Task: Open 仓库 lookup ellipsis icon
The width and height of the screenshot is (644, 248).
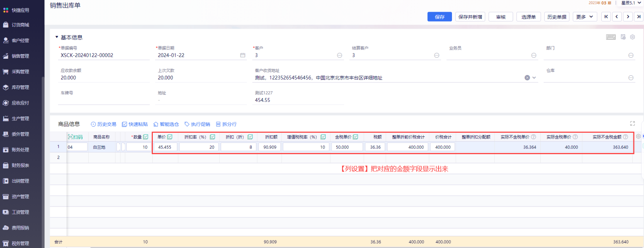Action: click(x=631, y=78)
